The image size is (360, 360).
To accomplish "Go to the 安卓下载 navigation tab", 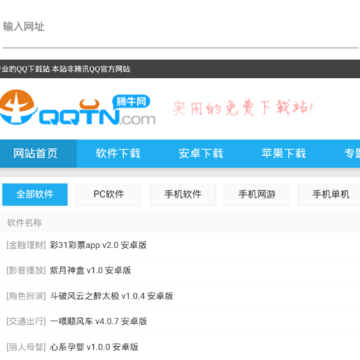I will (201, 153).
